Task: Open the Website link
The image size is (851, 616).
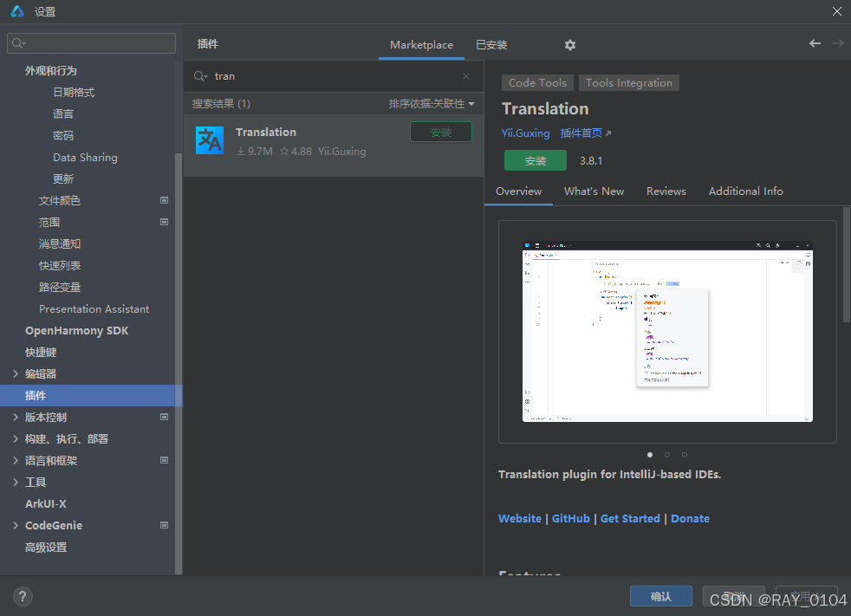Action: (x=519, y=518)
